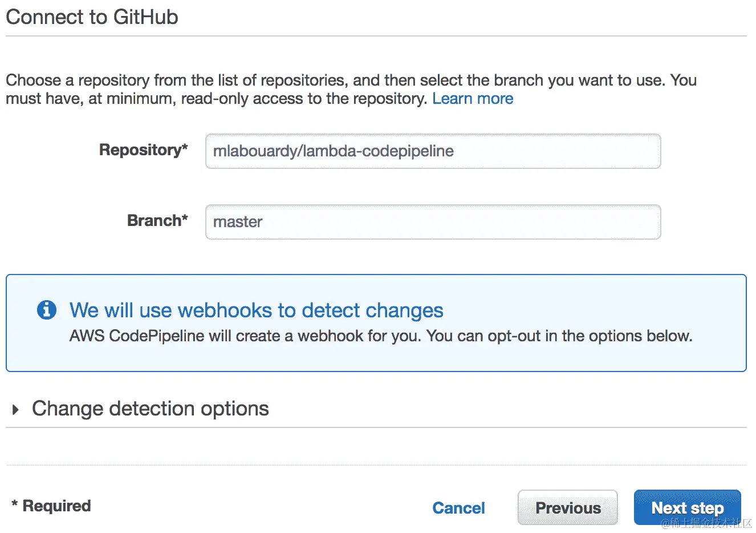
Task: Click the AWS CodePipeline webhook description text
Action: [381, 336]
